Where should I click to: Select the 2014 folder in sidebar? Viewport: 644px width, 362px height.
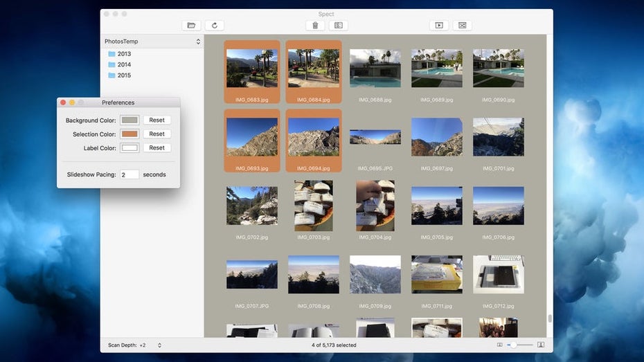click(x=123, y=64)
